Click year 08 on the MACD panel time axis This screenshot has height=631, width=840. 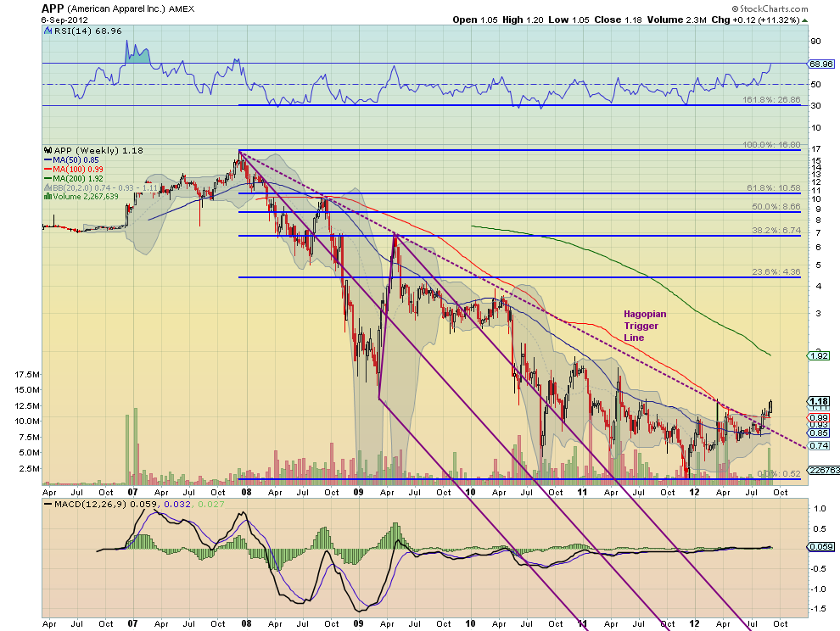click(246, 623)
